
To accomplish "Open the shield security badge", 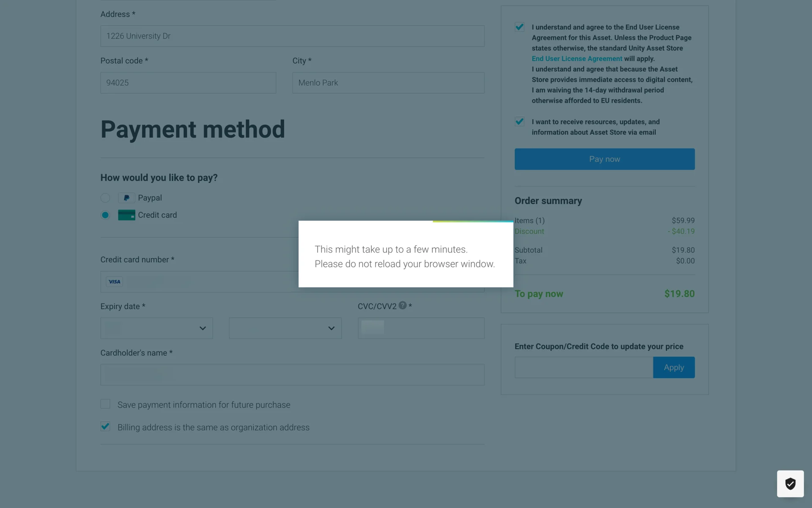I will coord(790,483).
